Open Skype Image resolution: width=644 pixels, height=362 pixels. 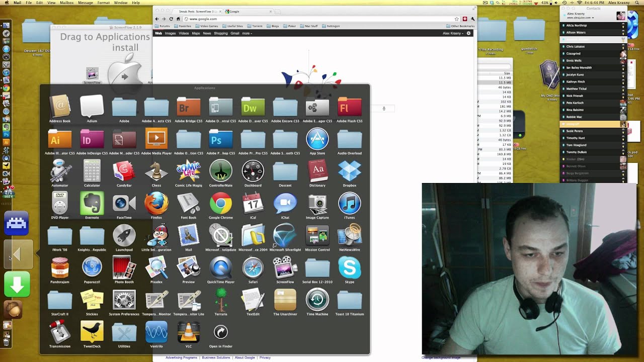coord(350,268)
